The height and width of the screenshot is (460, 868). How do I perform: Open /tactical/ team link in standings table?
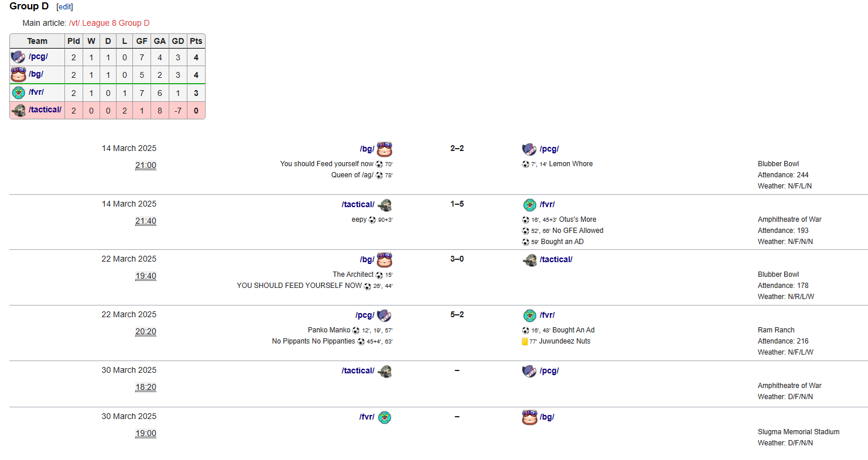pos(45,109)
